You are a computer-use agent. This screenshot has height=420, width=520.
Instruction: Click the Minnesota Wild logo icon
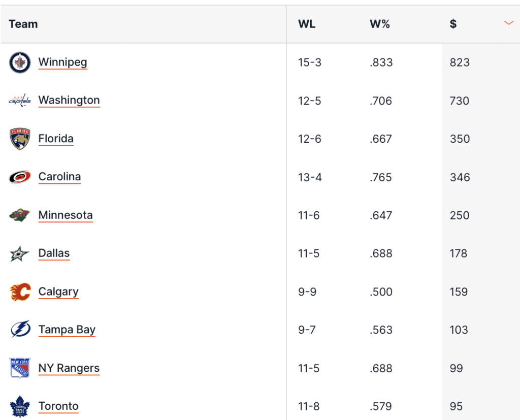20,215
